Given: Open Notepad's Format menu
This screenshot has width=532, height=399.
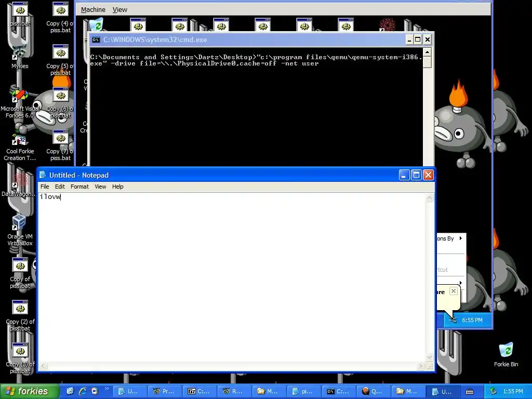Looking at the screenshot, I should 79,187.
